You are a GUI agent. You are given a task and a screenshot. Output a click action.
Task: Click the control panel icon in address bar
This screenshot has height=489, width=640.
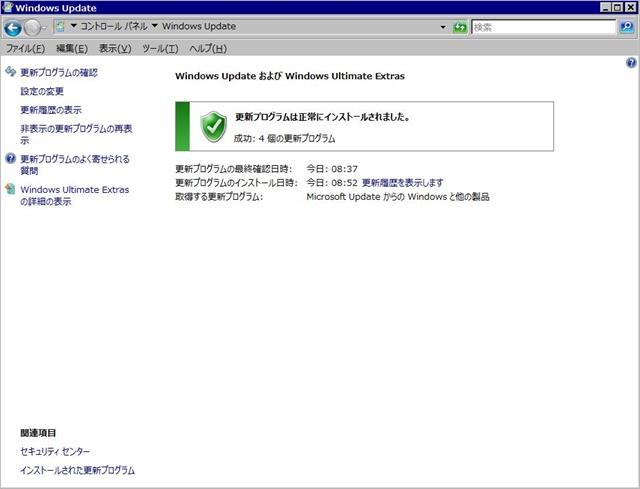[61, 27]
